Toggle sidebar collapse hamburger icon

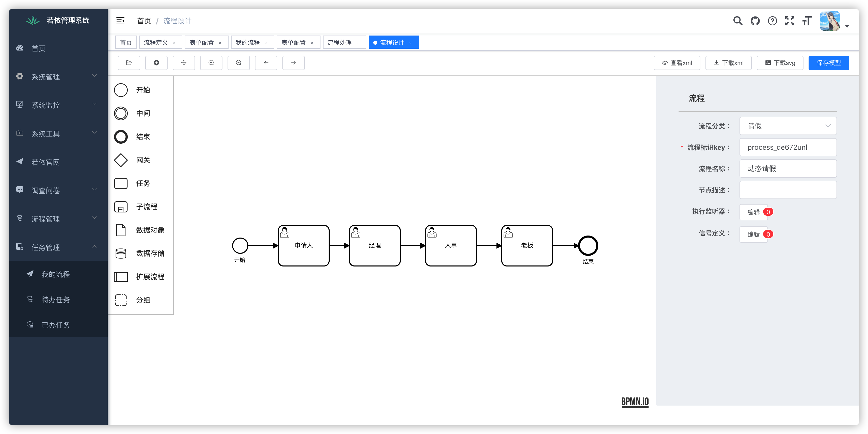click(120, 21)
